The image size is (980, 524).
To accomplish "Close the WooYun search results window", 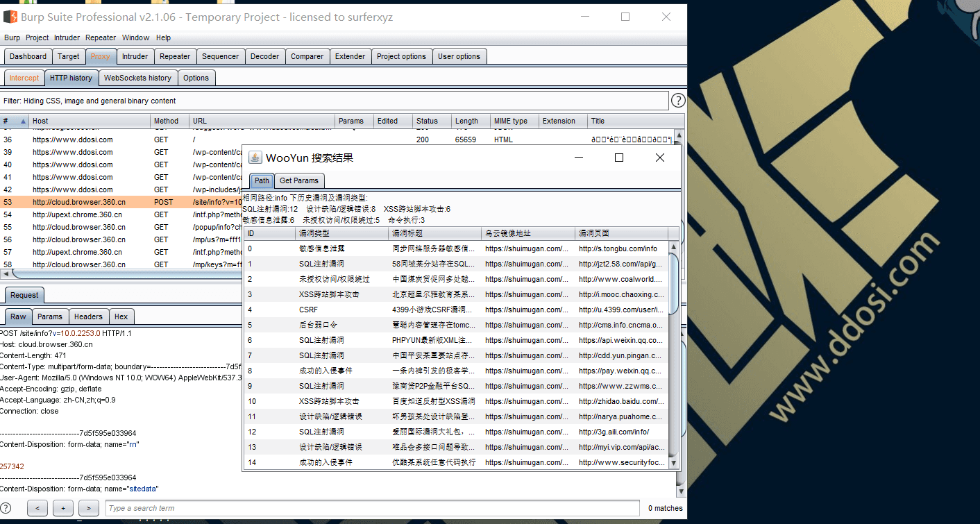I will pyautogui.click(x=660, y=158).
